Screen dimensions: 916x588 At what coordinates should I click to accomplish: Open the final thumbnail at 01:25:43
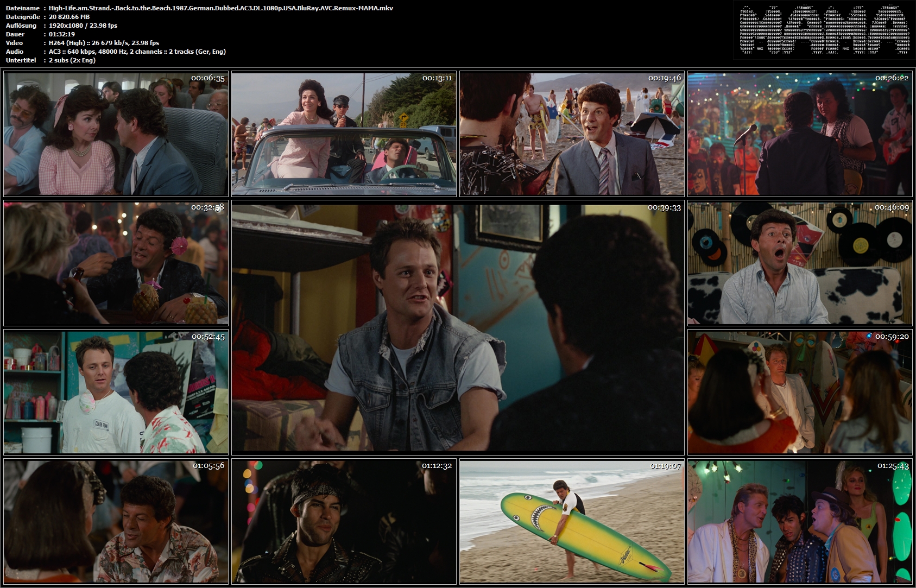coord(800,521)
